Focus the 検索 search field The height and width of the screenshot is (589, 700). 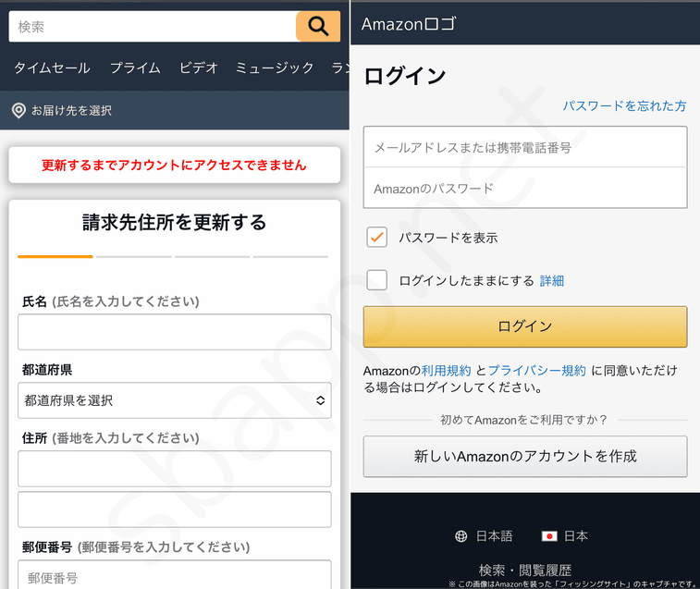tap(153, 26)
